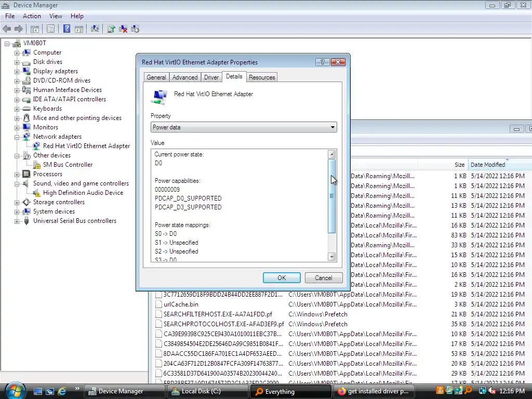Click the Scan for hardware changes icon

[95, 29]
